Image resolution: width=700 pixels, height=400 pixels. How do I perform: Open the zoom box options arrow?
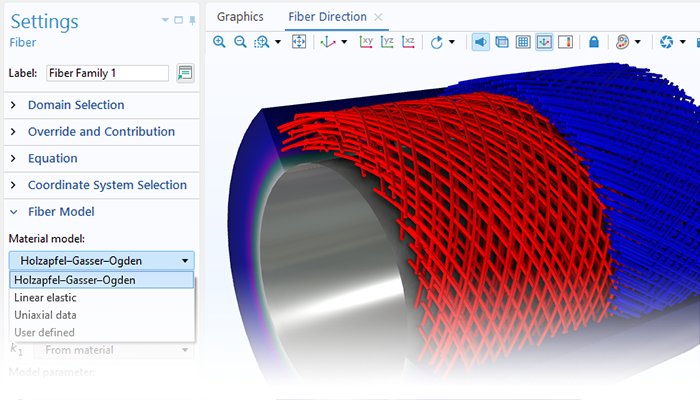(x=278, y=42)
